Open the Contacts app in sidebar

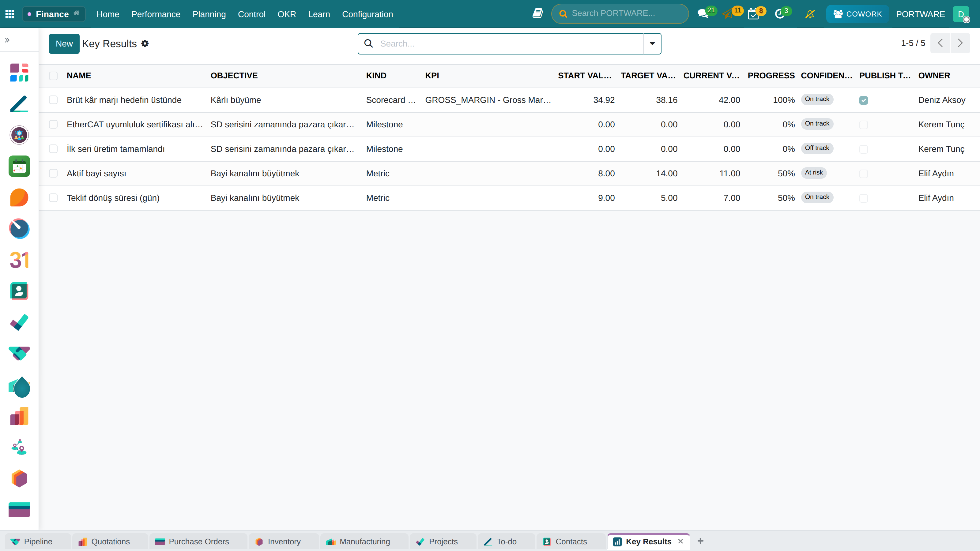(x=19, y=291)
